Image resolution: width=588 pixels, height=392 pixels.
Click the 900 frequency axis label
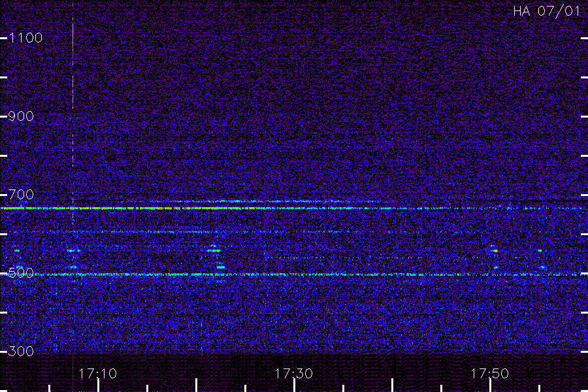(x=21, y=116)
